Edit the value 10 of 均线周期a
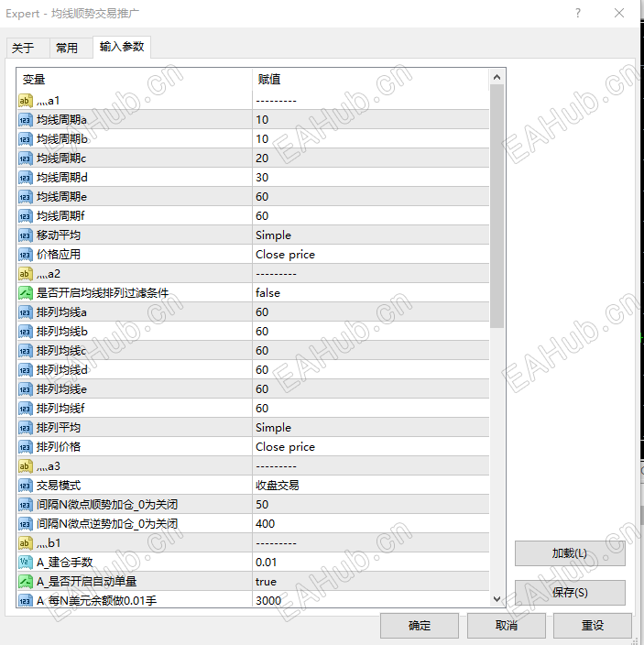Viewport: 644px width, 645px height. click(370, 120)
